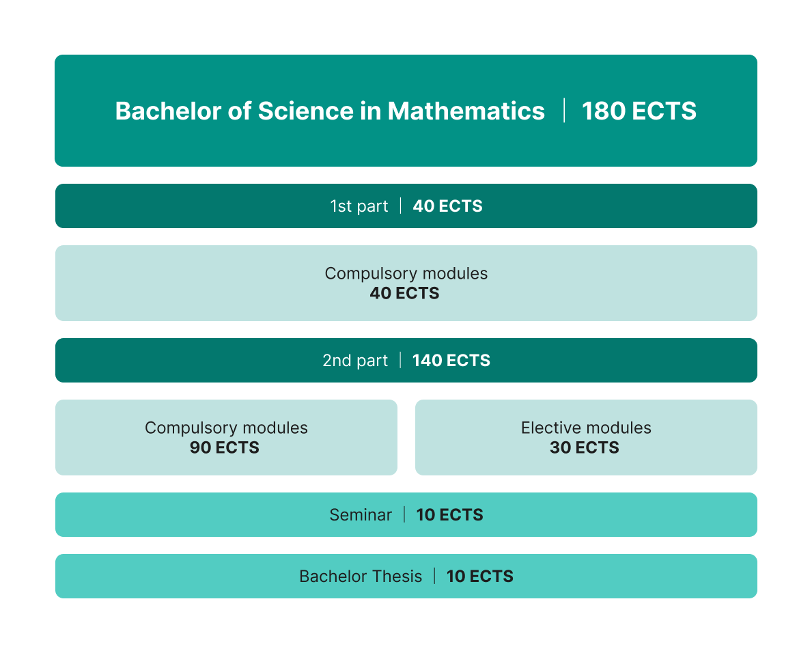812x653 pixels.
Task: Click the 10 ECTS value beside Seminar
Action: (x=449, y=515)
